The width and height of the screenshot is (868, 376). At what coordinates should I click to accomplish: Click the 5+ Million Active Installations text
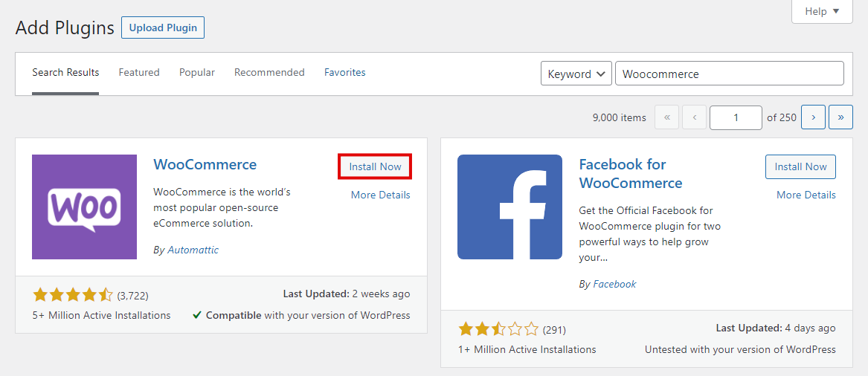pyautogui.click(x=102, y=315)
